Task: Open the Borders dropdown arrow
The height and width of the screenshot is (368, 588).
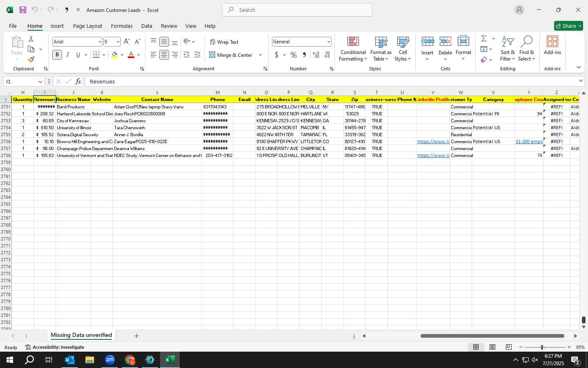Action: click(x=104, y=55)
